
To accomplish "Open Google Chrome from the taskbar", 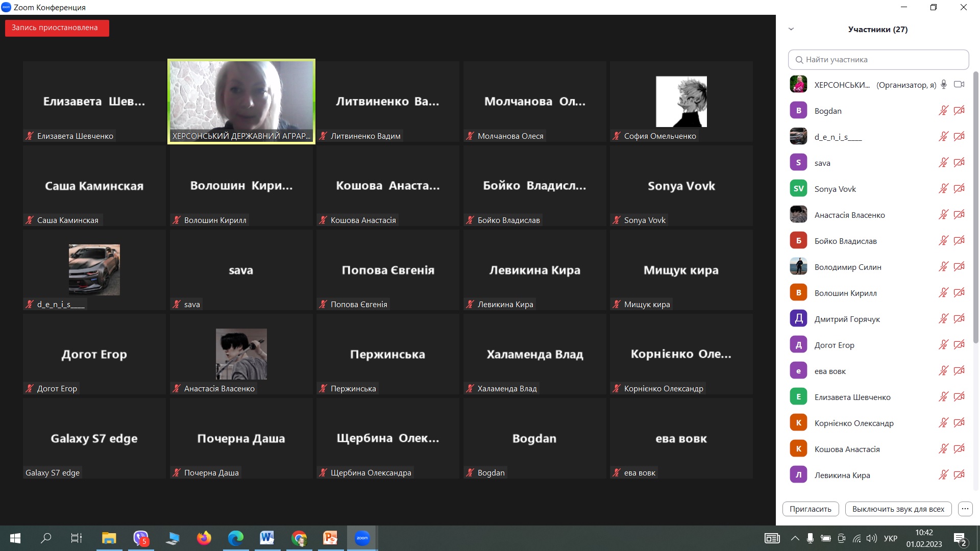I will click(299, 538).
